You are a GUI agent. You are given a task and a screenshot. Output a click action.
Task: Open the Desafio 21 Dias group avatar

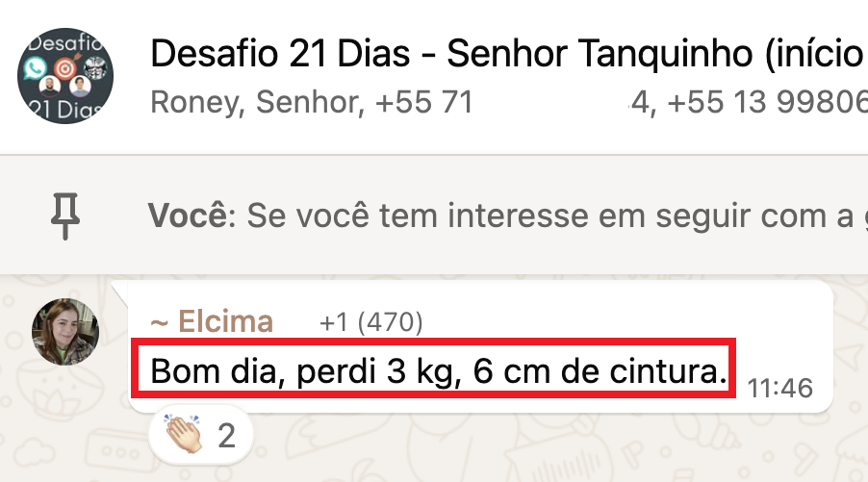point(64,75)
